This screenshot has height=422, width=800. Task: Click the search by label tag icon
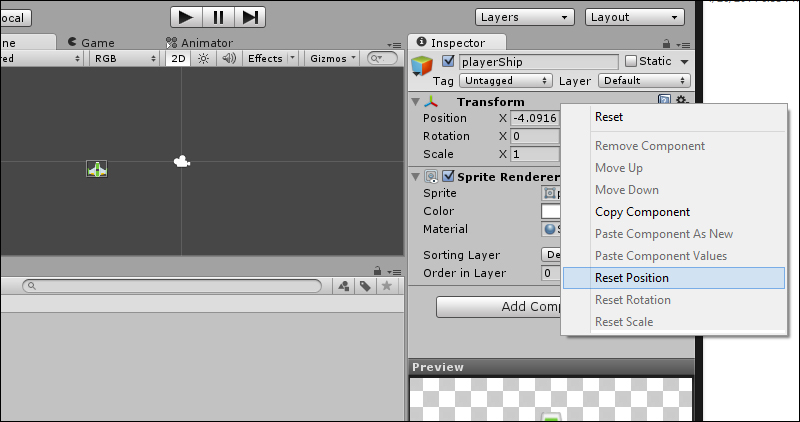[x=365, y=286]
